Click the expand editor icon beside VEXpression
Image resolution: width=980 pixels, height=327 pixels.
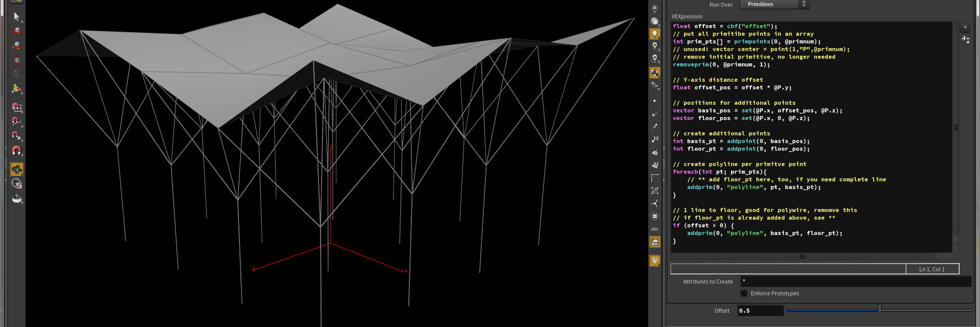[x=965, y=39]
